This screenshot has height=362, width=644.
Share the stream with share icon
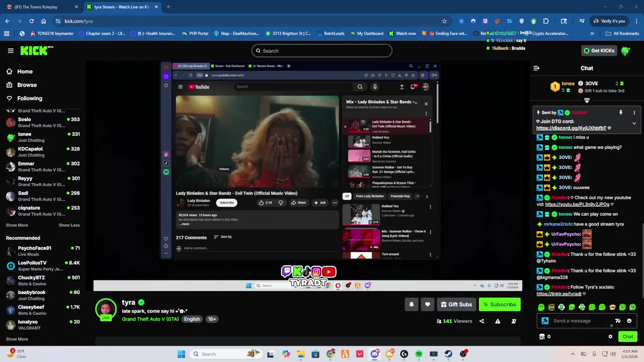click(x=481, y=321)
